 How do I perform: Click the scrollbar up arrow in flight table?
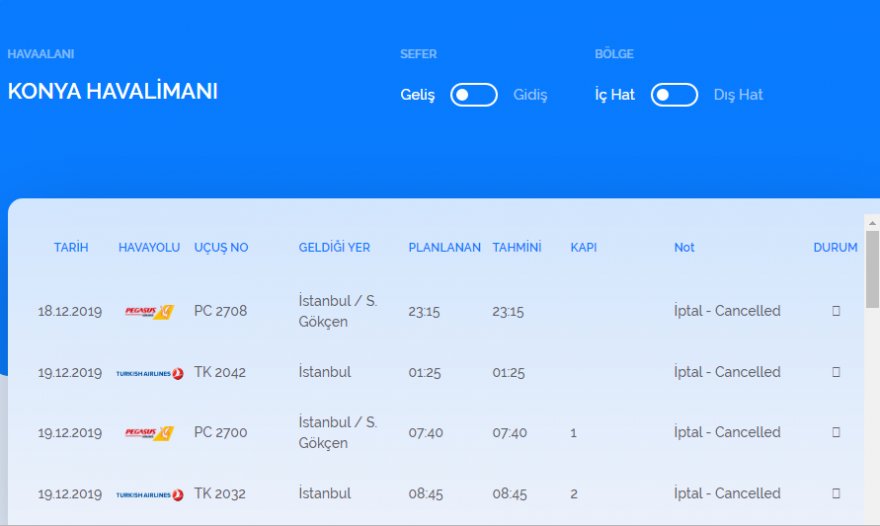(x=872, y=222)
